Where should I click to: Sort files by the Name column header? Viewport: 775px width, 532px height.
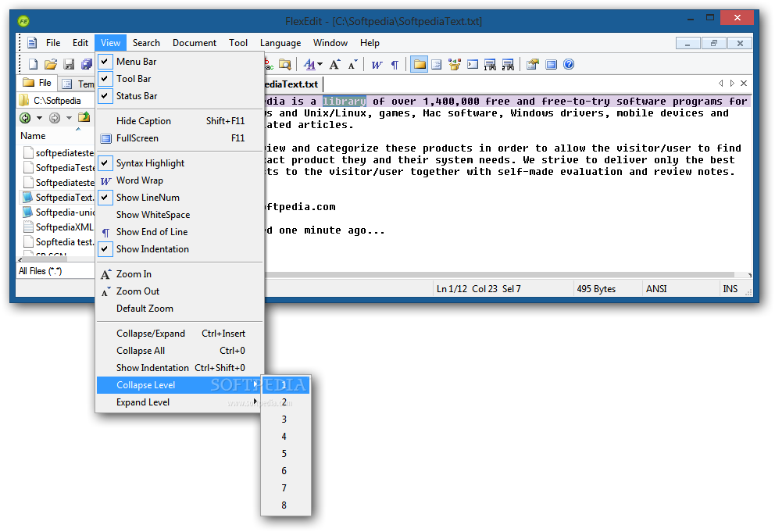tap(55, 135)
